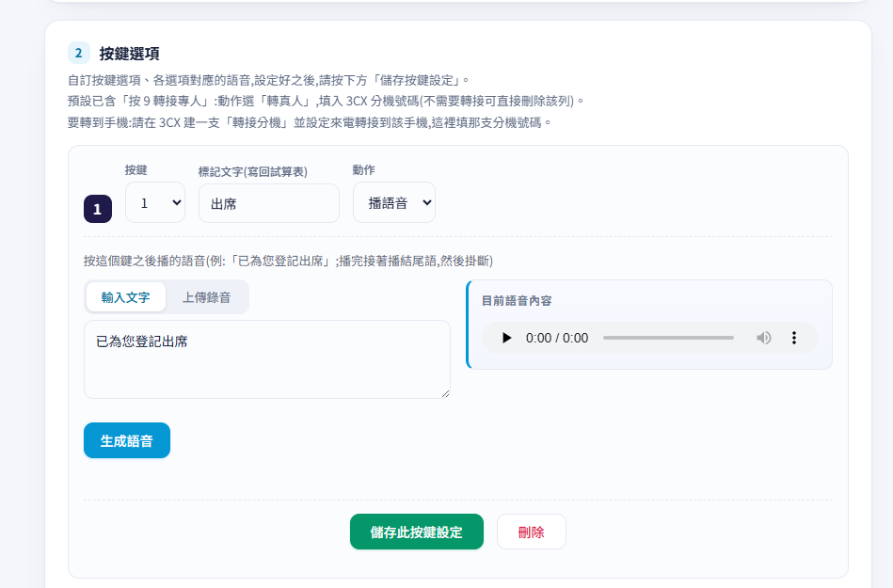Click the 標記文字(寫回試算表) label
This screenshot has width=893, height=588.
click(253, 171)
